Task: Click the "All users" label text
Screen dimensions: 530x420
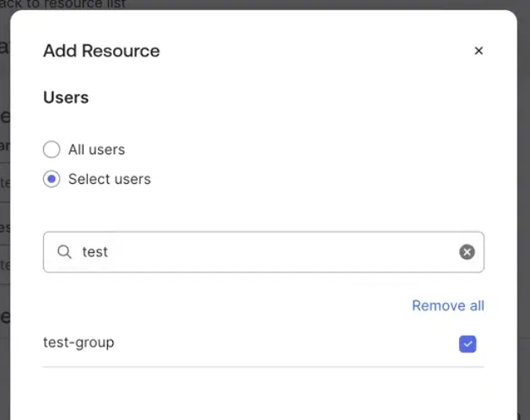Action: point(97,149)
